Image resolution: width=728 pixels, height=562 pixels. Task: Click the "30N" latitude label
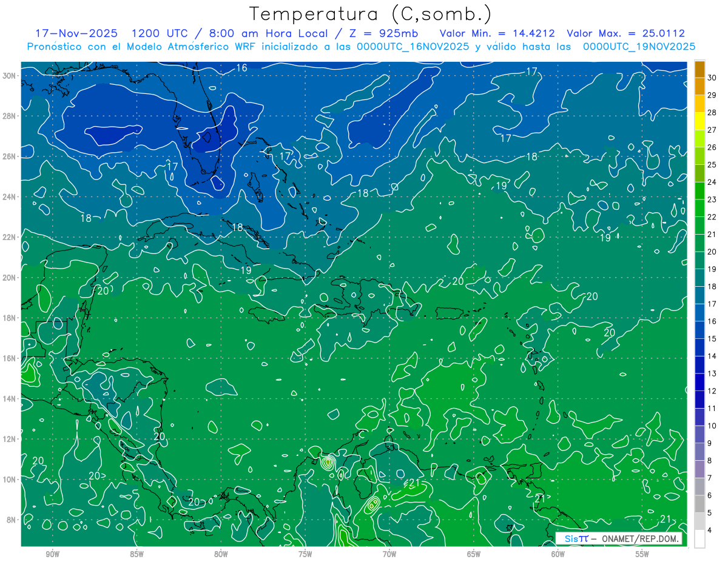10,75
